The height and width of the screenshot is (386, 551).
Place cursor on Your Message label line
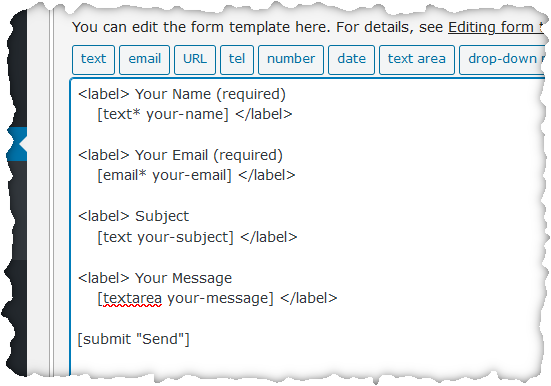tap(155, 278)
